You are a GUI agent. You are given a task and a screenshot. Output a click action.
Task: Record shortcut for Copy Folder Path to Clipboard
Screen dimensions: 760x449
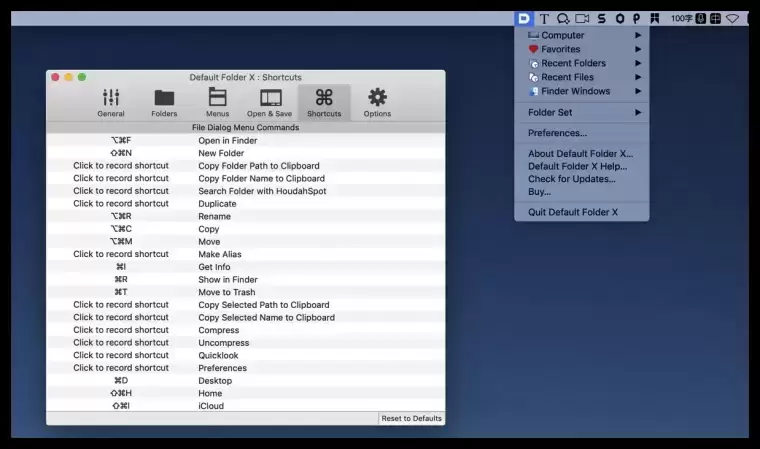coord(121,166)
